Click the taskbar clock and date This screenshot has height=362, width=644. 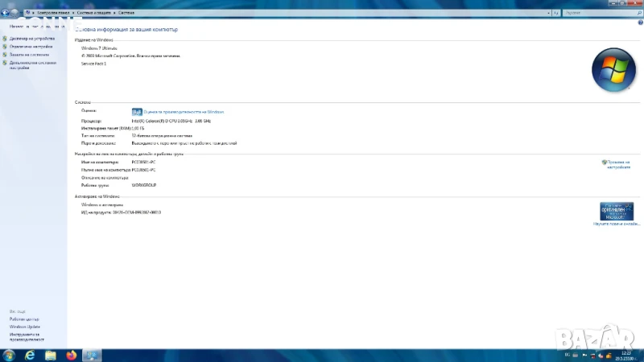coord(626,355)
